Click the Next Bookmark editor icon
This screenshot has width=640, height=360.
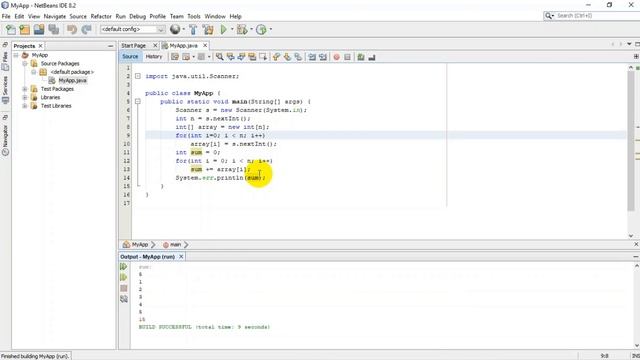click(x=288, y=57)
